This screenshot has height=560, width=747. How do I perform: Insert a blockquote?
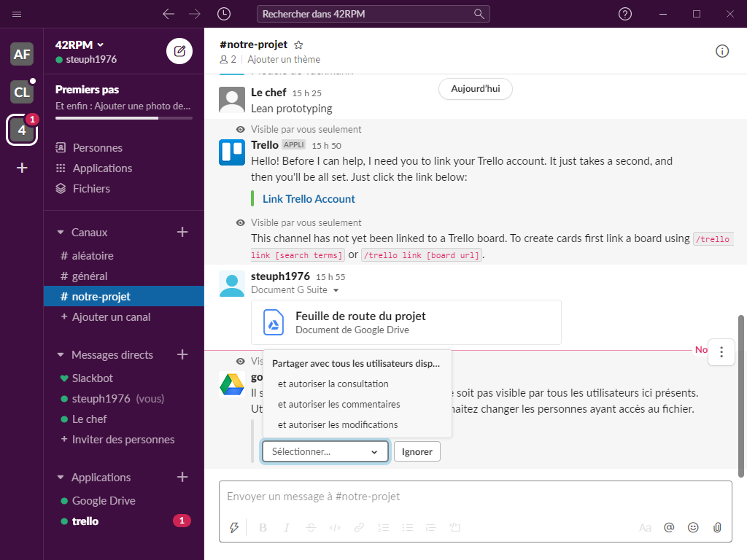point(430,527)
